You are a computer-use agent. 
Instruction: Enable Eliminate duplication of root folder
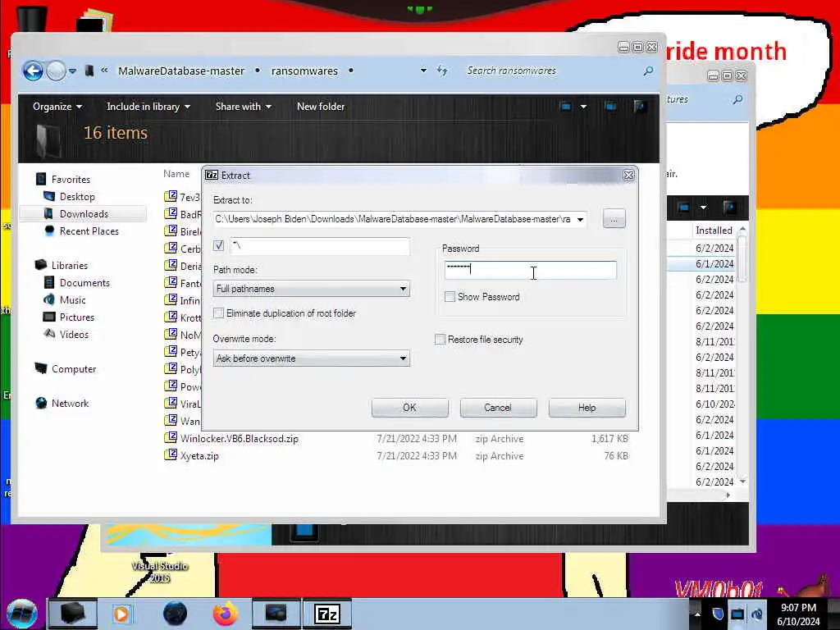tap(218, 313)
